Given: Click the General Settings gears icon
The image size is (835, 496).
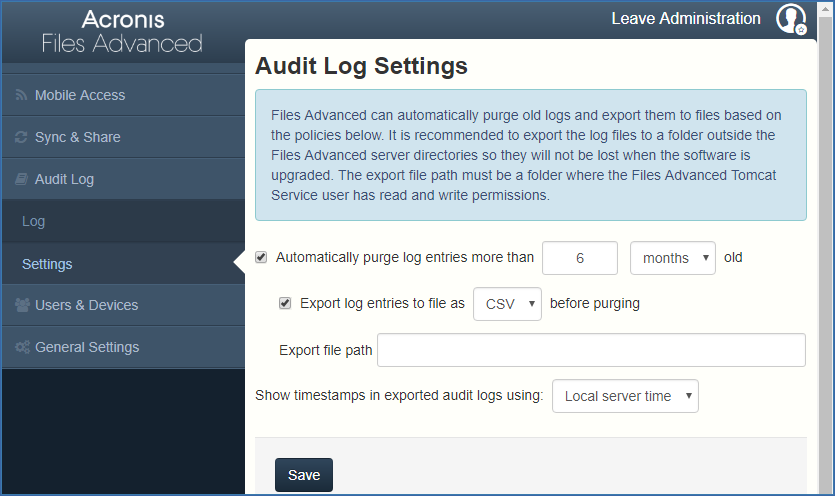Looking at the screenshot, I should pos(22,347).
